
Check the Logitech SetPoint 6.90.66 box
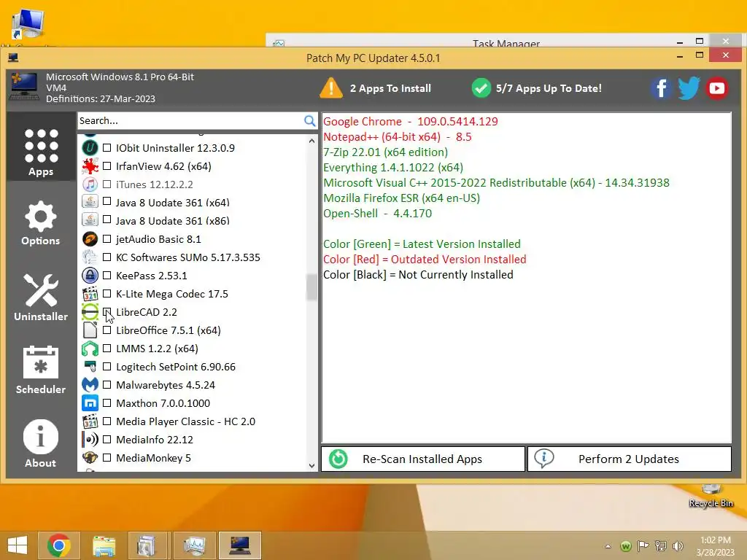(107, 367)
